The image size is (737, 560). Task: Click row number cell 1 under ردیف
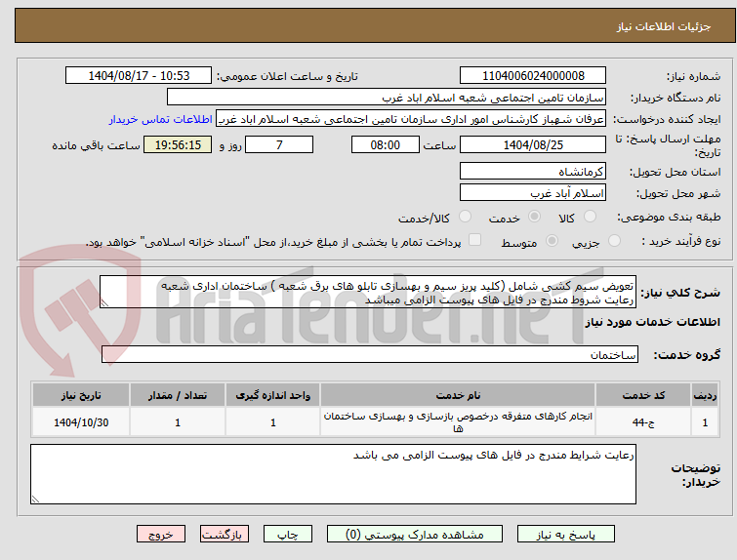coord(705,422)
